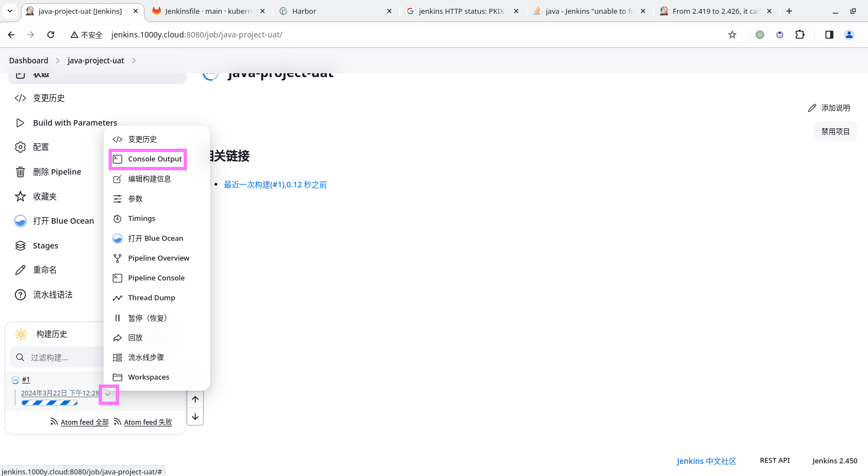Click browser back arrow
Screen dimensions: 868x476
(x=11, y=35)
